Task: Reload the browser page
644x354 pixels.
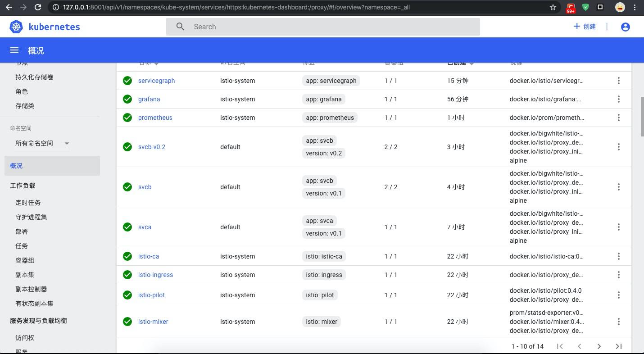Action: pos(38,7)
